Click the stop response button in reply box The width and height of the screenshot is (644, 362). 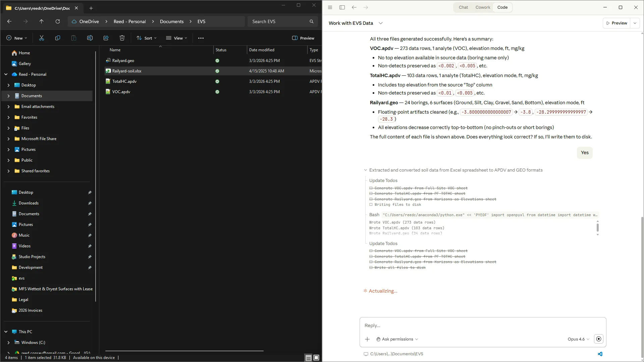pos(599,339)
